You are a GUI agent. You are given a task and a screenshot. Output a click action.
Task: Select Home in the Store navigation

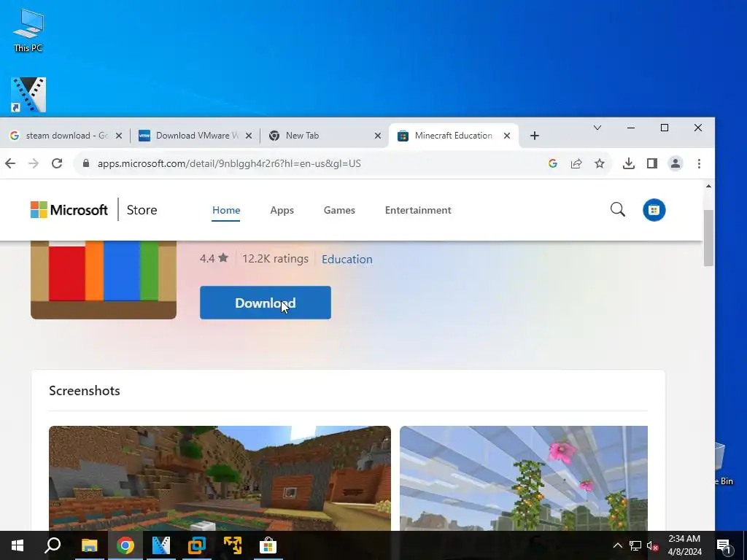pyautogui.click(x=226, y=210)
